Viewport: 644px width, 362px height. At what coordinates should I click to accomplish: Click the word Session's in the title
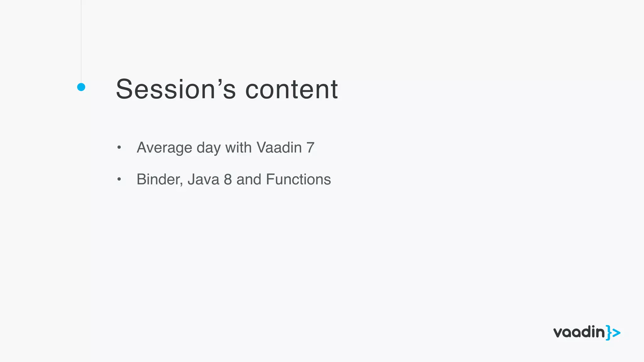coord(176,89)
